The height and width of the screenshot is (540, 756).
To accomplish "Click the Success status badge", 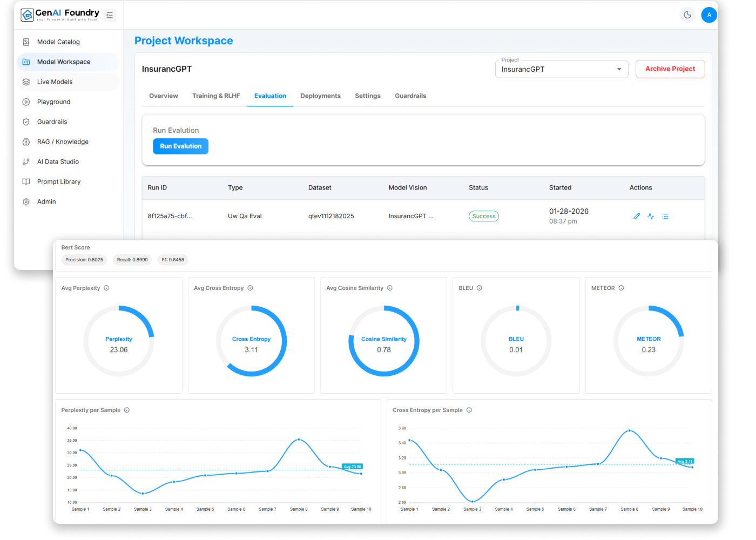I will click(x=483, y=216).
